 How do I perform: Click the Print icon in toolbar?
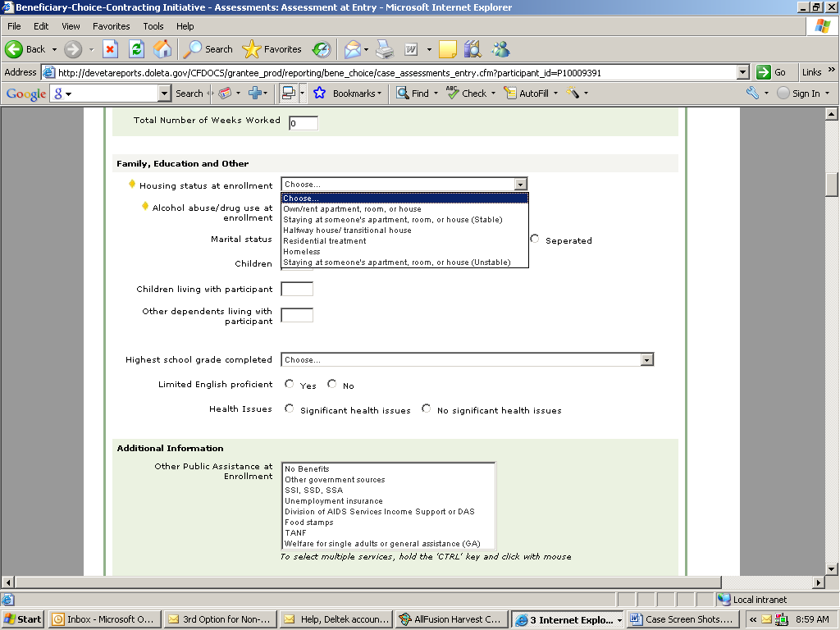coord(385,49)
